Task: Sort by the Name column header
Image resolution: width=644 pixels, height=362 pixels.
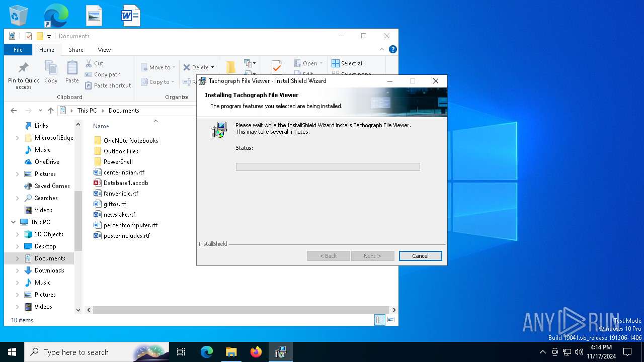Action: coord(101,126)
